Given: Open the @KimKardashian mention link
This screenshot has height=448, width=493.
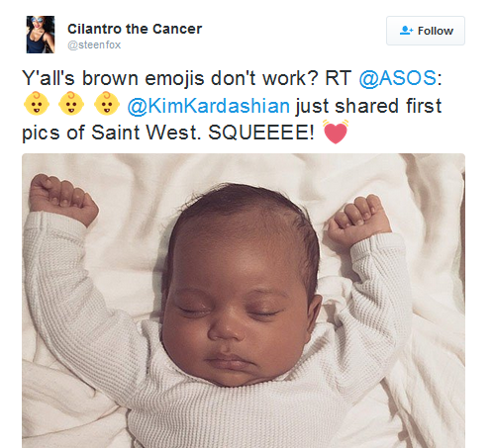Looking at the screenshot, I should [209, 106].
